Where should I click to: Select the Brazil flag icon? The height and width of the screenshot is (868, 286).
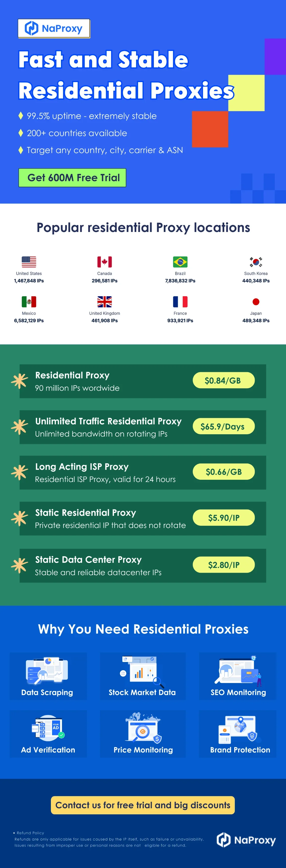click(x=180, y=262)
